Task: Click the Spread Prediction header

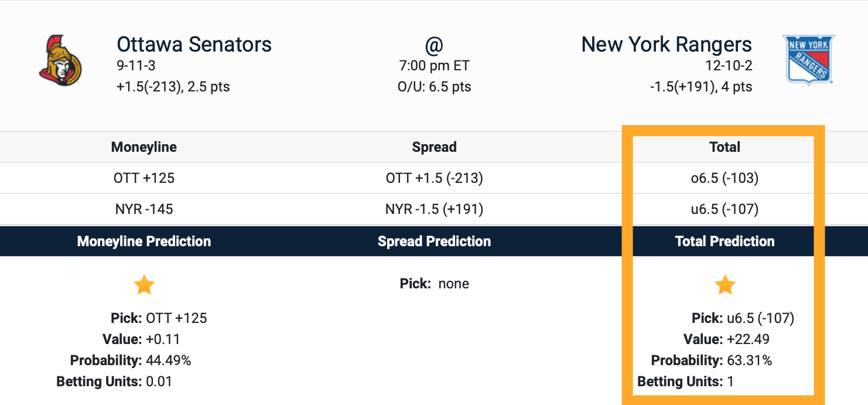Action: [434, 241]
